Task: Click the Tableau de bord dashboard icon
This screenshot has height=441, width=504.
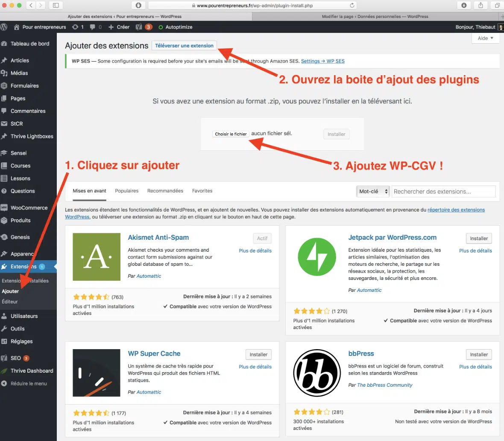Action: [4, 44]
